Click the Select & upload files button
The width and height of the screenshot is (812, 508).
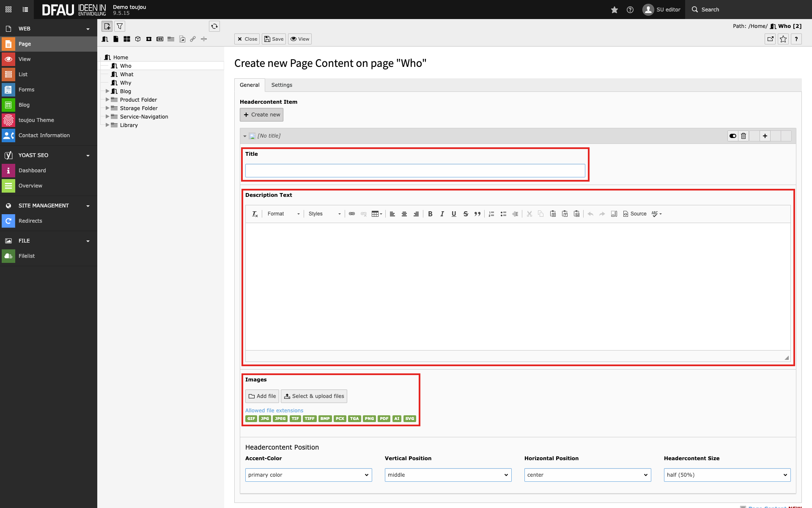pos(314,396)
